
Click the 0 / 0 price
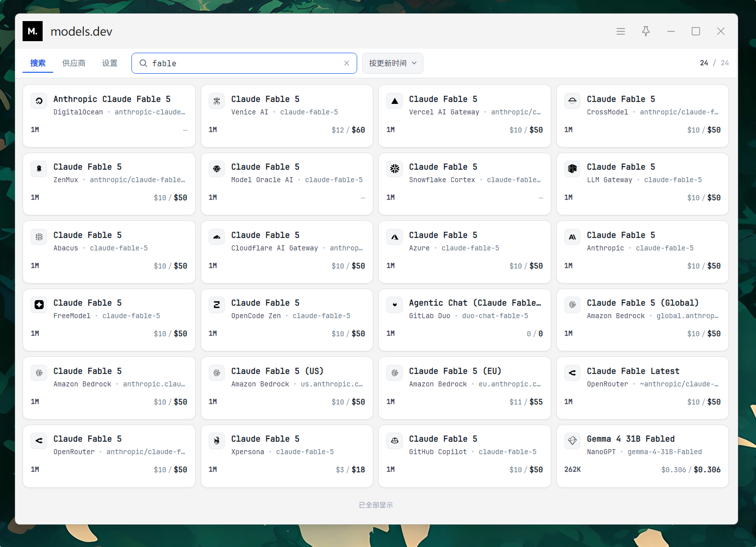[535, 334]
